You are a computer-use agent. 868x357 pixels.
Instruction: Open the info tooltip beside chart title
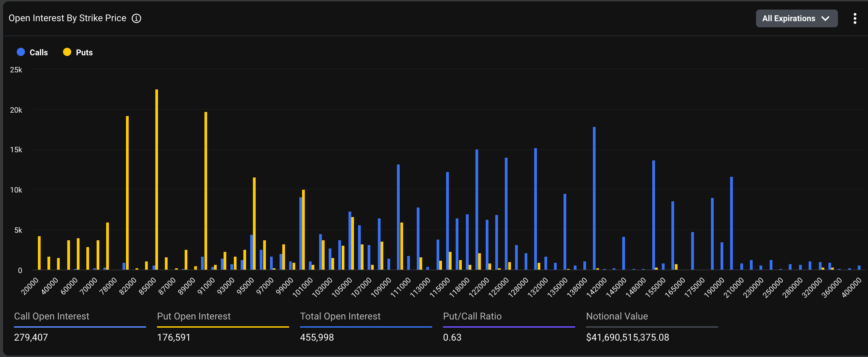click(136, 18)
